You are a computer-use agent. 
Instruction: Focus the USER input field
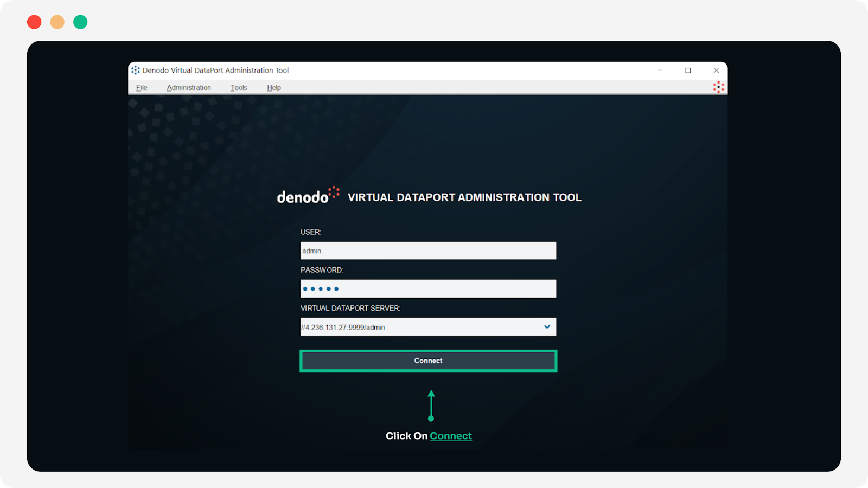pos(428,251)
